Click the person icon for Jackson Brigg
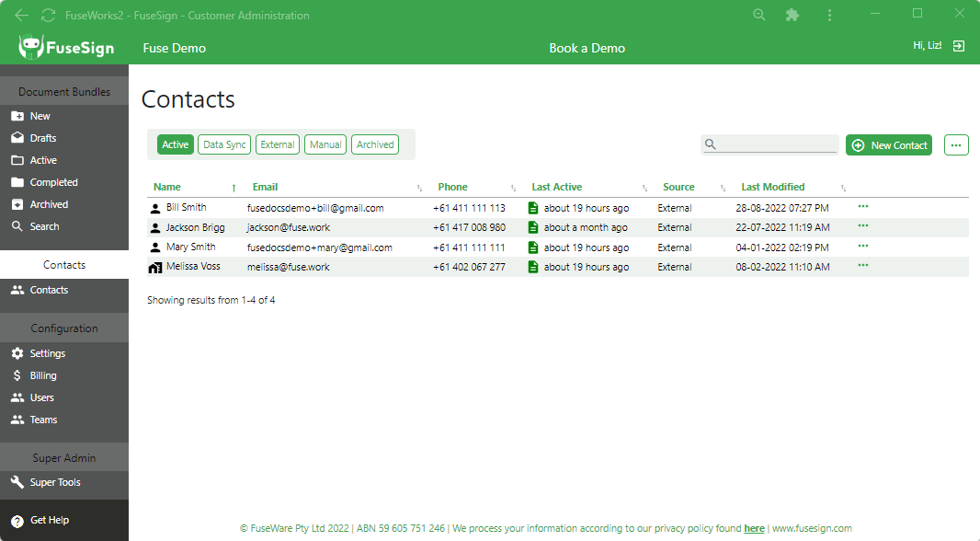Image resolution: width=980 pixels, height=541 pixels. [x=155, y=227]
